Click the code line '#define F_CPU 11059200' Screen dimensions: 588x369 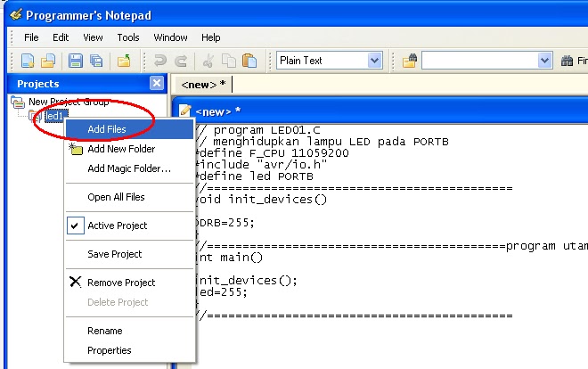[273, 153]
